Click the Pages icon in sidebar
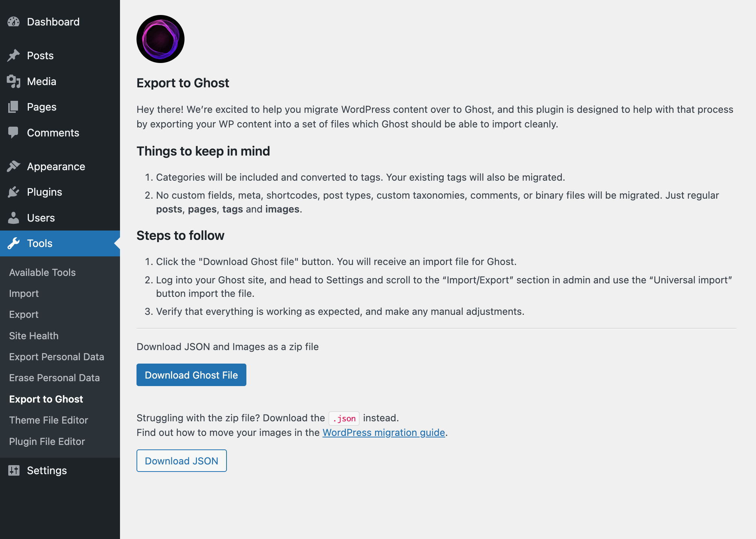This screenshot has height=539, width=756. (x=13, y=107)
